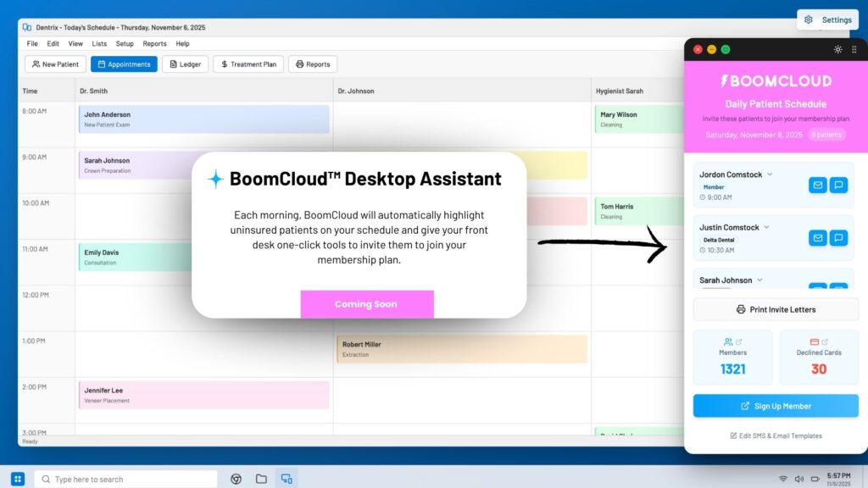
Task: Open Robert Miller Extraction appointment
Action: [x=462, y=348]
